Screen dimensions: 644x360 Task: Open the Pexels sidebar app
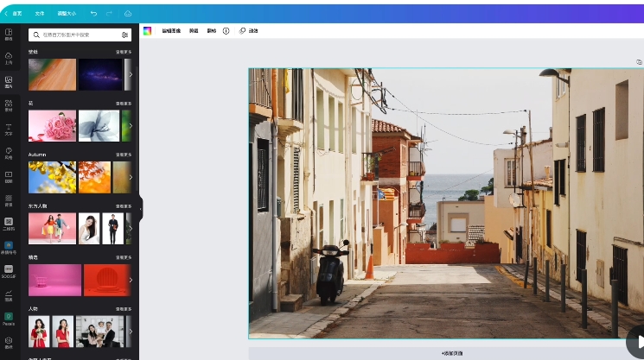click(9, 319)
